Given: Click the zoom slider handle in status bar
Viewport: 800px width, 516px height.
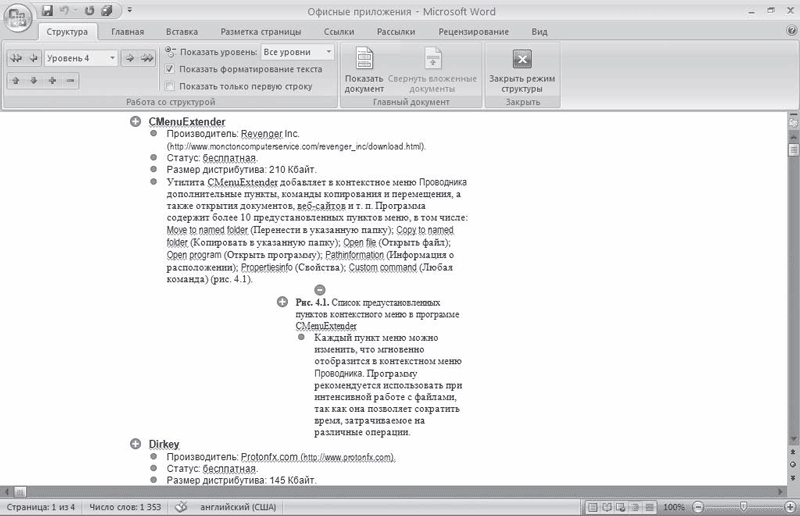Looking at the screenshot, I should point(743,506).
